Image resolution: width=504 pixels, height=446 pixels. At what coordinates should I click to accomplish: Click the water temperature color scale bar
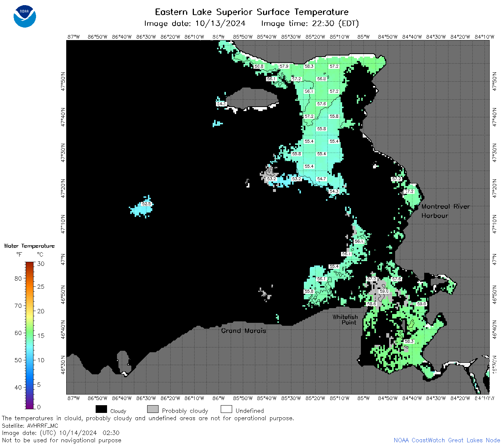(x=30, y=335)
